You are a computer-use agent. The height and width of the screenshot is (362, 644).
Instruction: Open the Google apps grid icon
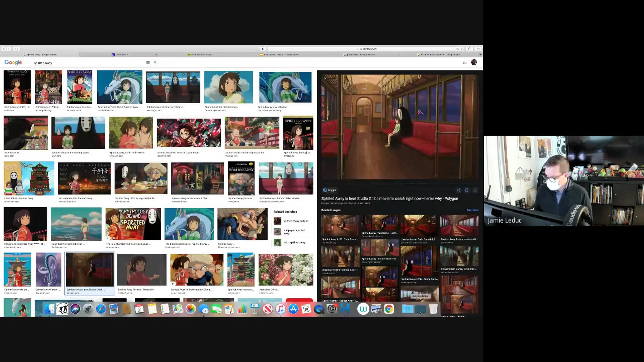[x=465, y=62]
